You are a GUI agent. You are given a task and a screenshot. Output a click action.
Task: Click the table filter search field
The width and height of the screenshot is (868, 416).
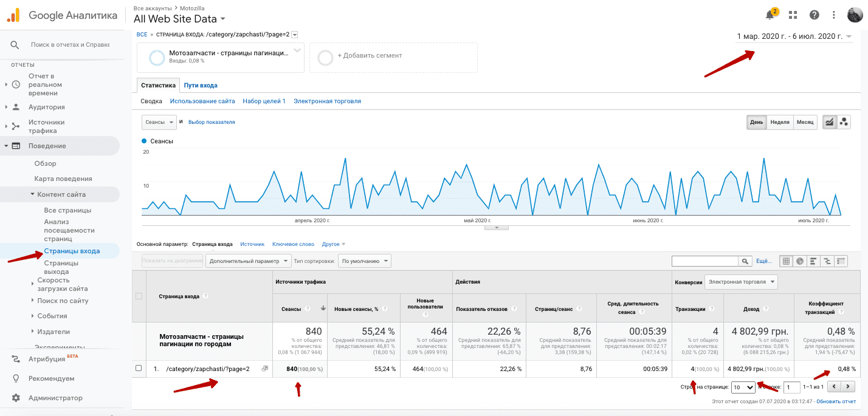(x=704, y=261)
